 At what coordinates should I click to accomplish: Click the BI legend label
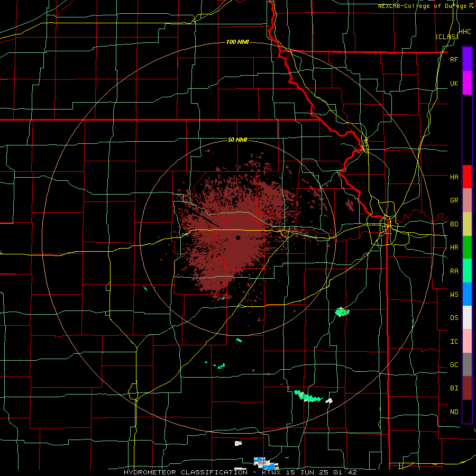coord(454,388)
